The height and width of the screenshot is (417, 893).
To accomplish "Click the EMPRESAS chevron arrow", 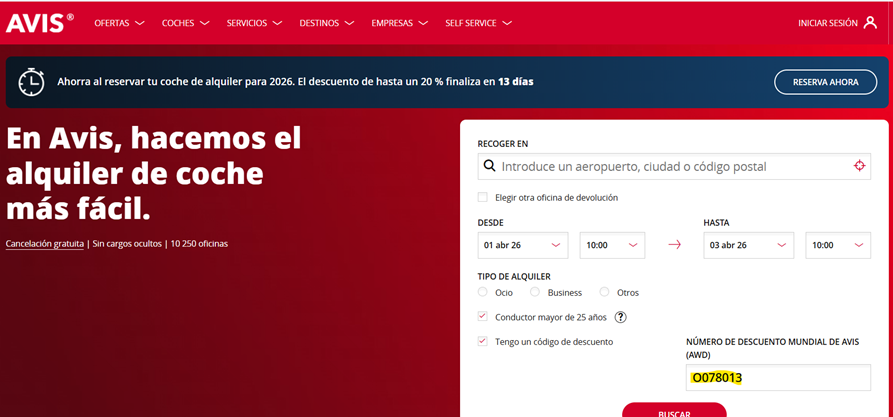I will tap(423, 23).
